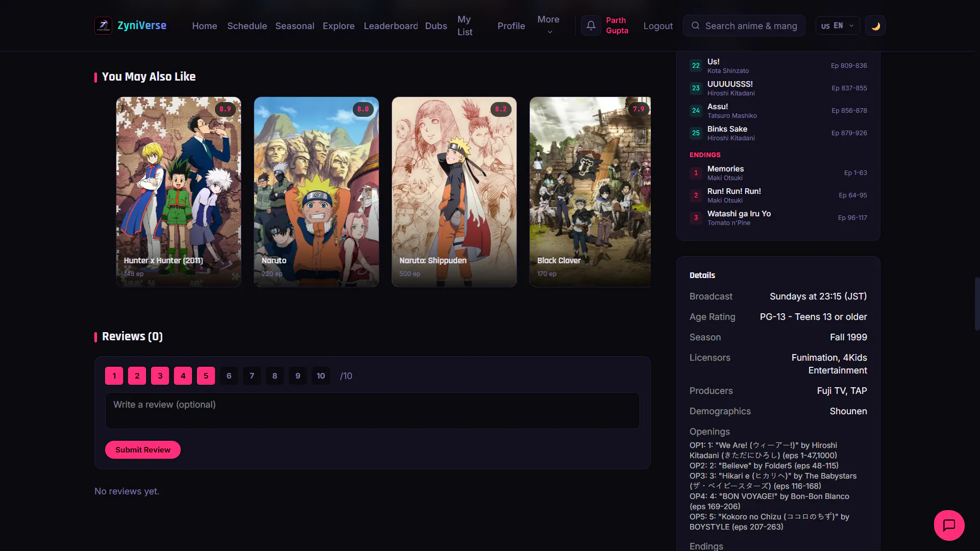Screen dimensions: 980x551
Task: Expand the More menu
Action: [549, 26]
